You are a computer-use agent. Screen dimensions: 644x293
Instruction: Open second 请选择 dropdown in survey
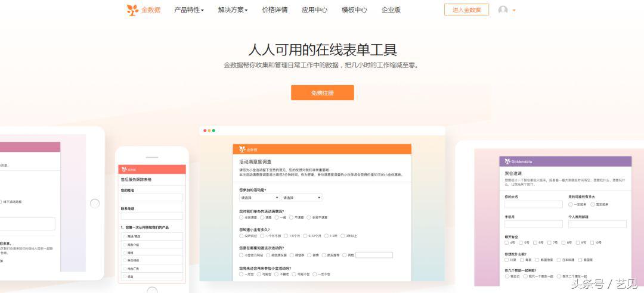pos(302,198)
